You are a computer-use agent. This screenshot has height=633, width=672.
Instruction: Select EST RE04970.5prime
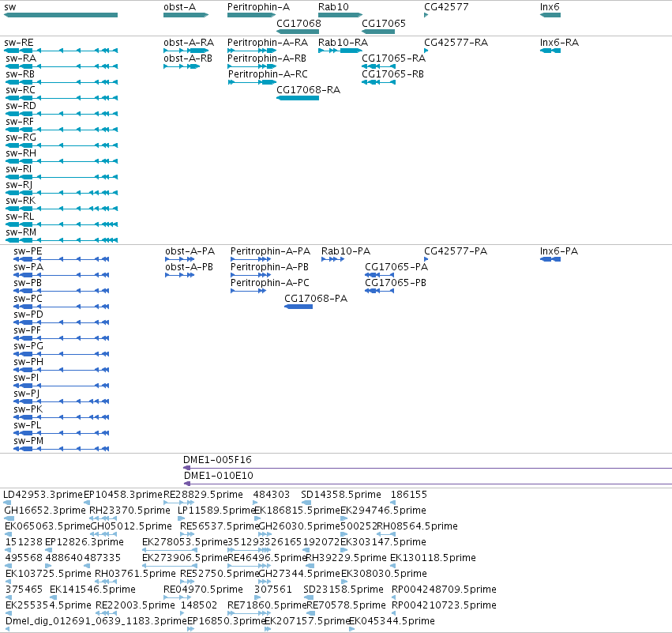203,590
